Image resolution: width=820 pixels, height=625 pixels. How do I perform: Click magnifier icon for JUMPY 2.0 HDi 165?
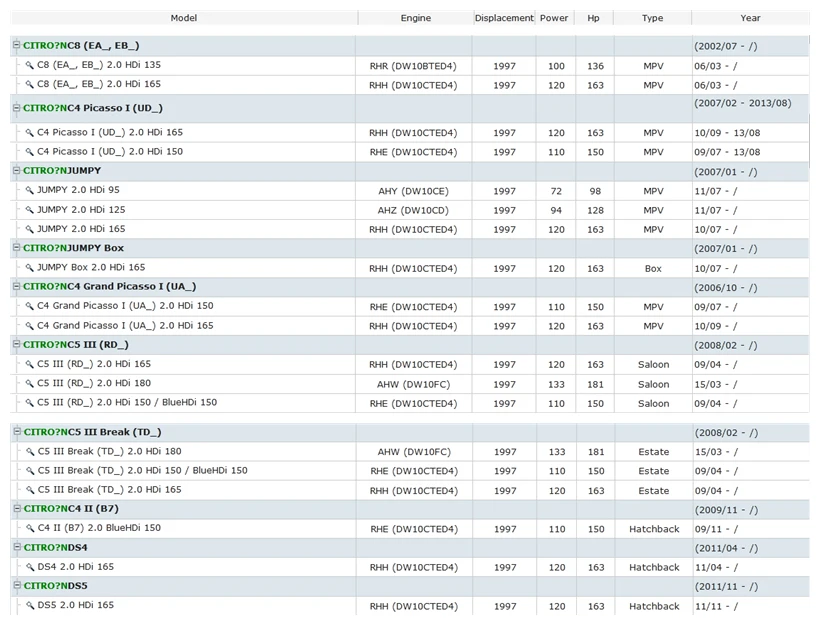pyautogui.click(x=29, y=230)
